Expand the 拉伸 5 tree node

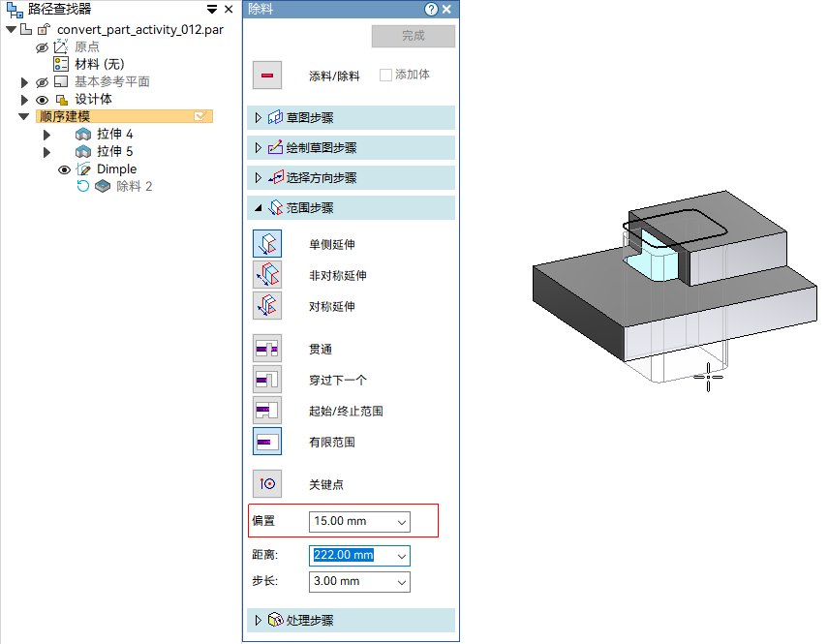click(x=46, y=152)
